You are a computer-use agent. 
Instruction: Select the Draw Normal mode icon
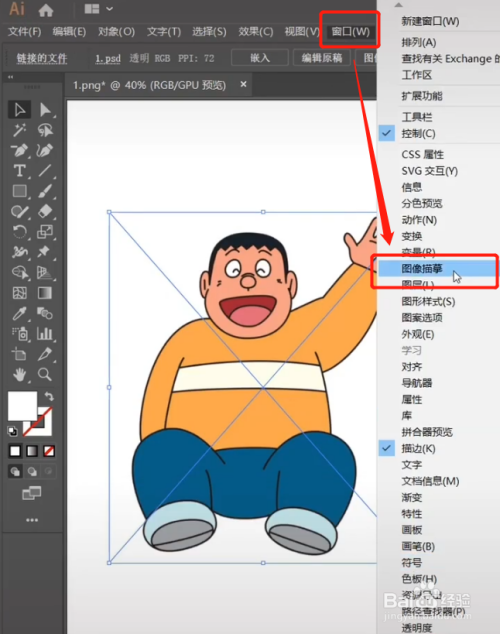point(15,471)
